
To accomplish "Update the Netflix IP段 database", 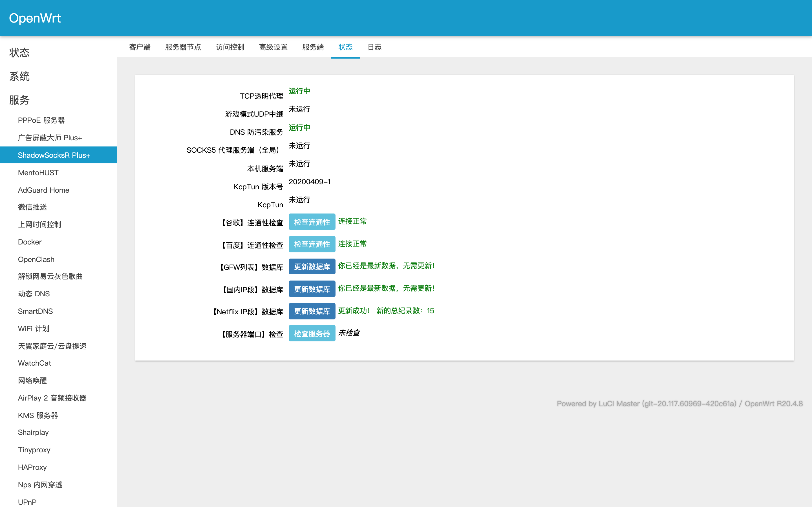I will point(312,311).
